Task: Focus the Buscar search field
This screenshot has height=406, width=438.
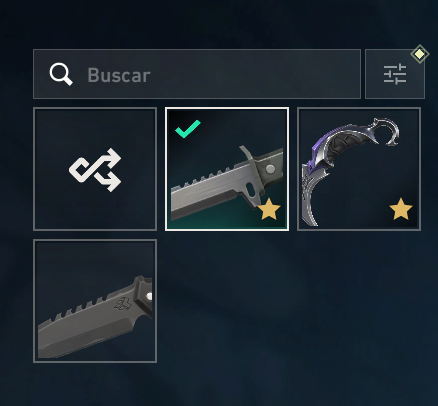Action: pyautogui.click(x=197, y=74)
